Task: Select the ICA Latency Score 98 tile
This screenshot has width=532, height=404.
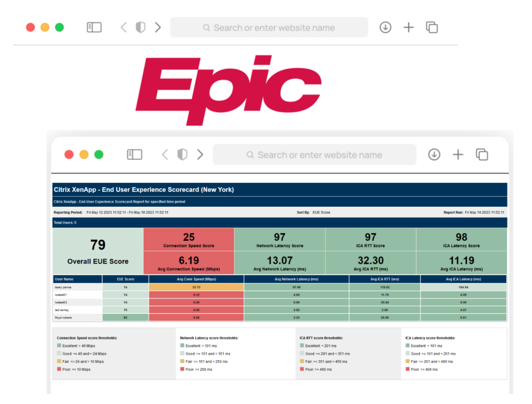Action: 461,240
